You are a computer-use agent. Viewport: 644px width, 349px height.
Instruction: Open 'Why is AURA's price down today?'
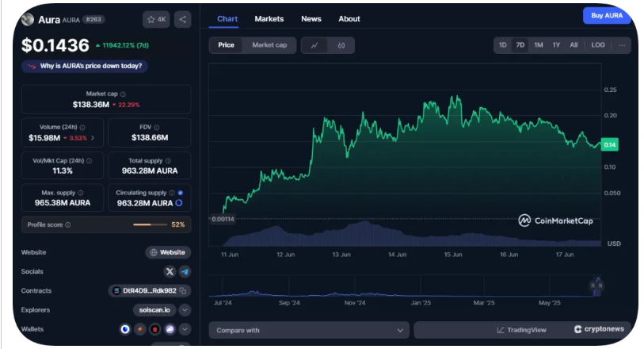pyautogui.click(x=87, y=67)
